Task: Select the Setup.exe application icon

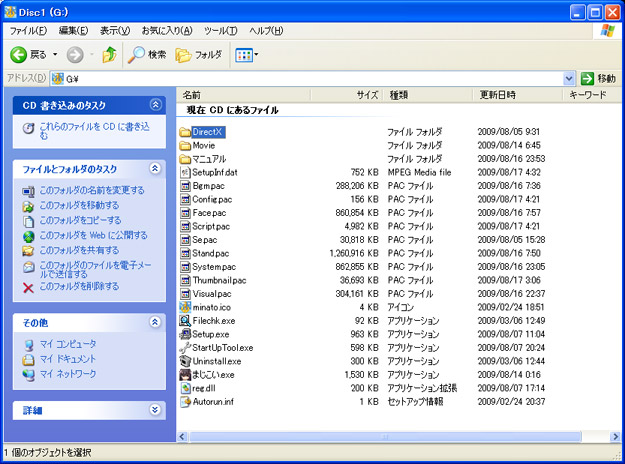Action: [185, 334]
